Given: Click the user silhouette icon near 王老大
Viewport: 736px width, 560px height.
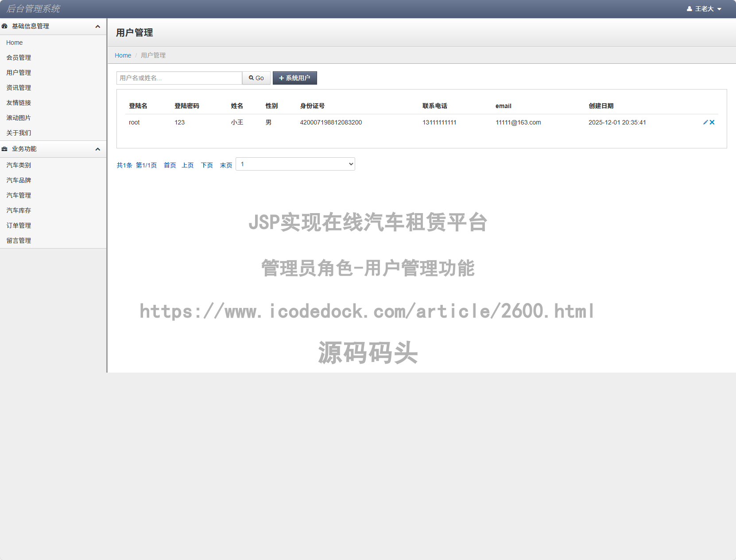Looking at the screenshot, I should [x=689, y=8].
